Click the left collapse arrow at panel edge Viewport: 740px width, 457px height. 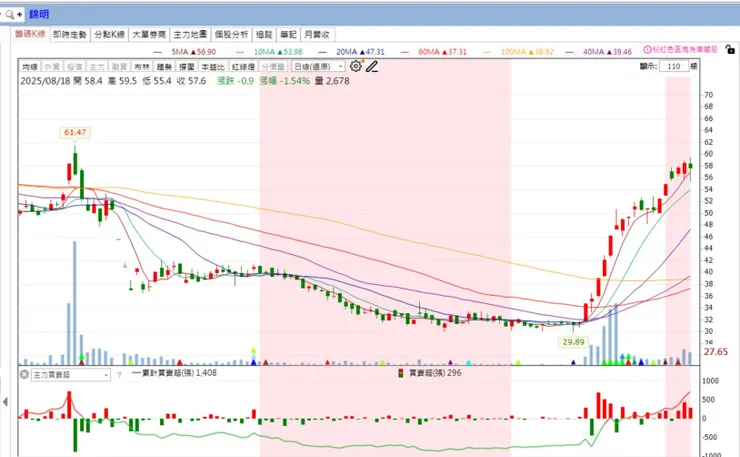[5, 402]
